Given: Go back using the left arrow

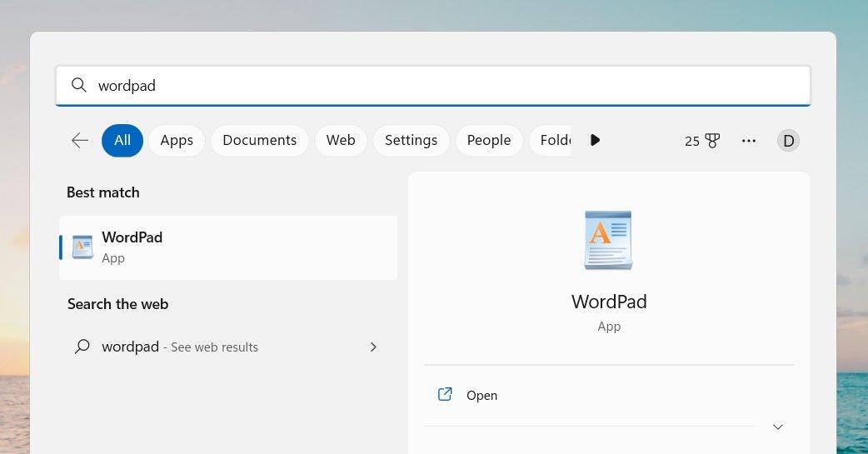Looking at the screenshot, I should click(x=80, y=140).
